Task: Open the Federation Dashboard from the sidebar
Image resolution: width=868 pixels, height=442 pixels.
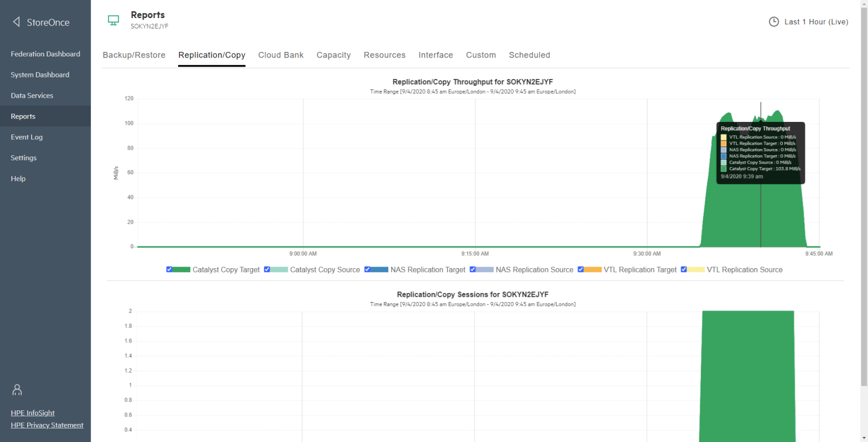Action: coord(45,54)
